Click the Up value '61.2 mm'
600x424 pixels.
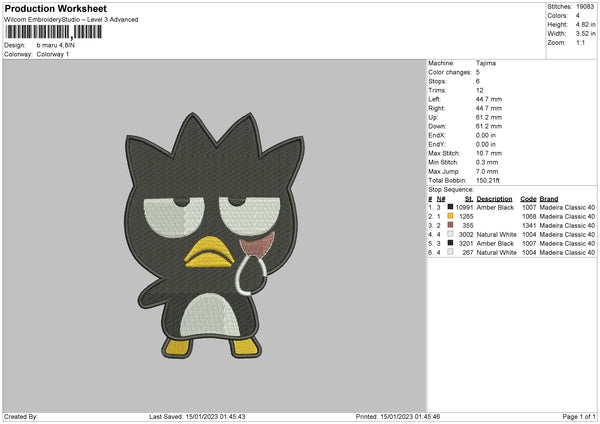tap(489, 117)
